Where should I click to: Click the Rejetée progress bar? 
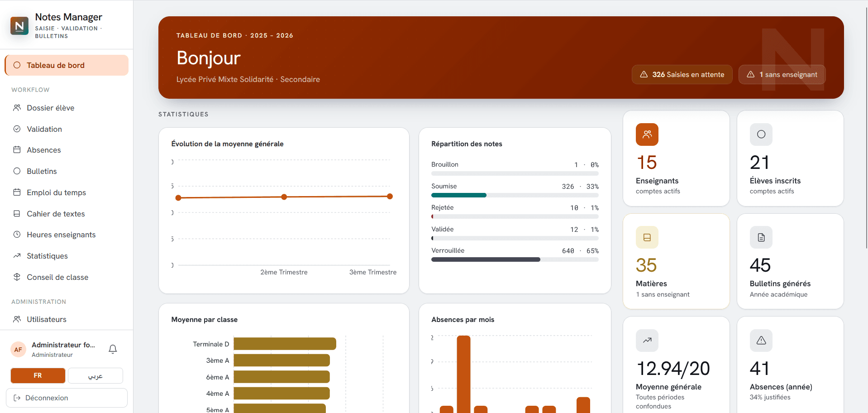(515, 216)
